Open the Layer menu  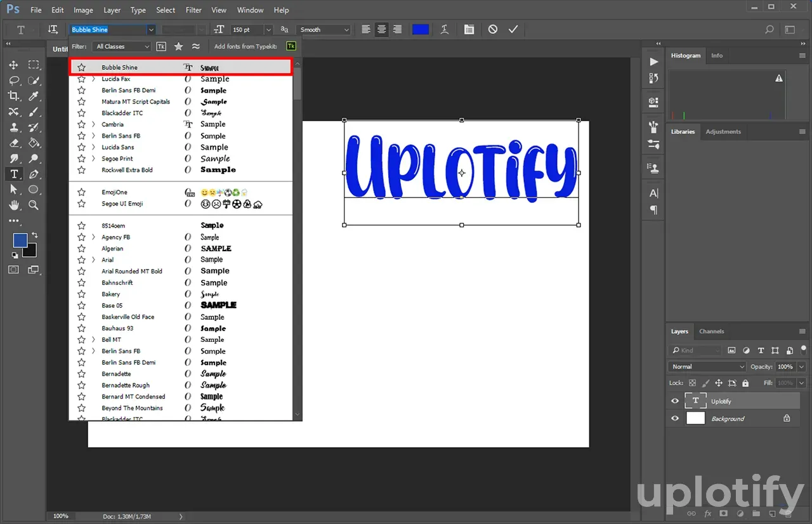point(112,10)
